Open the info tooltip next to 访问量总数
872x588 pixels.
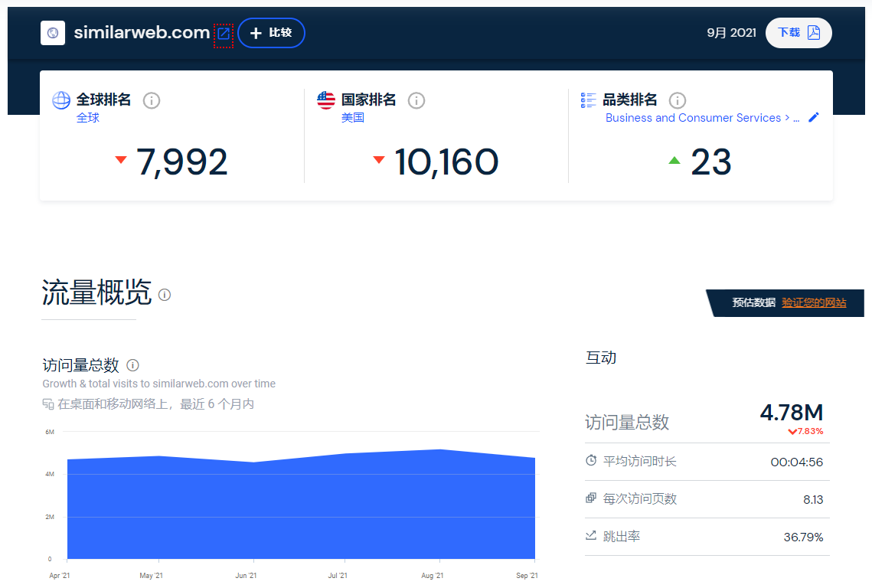click(133, 365)
